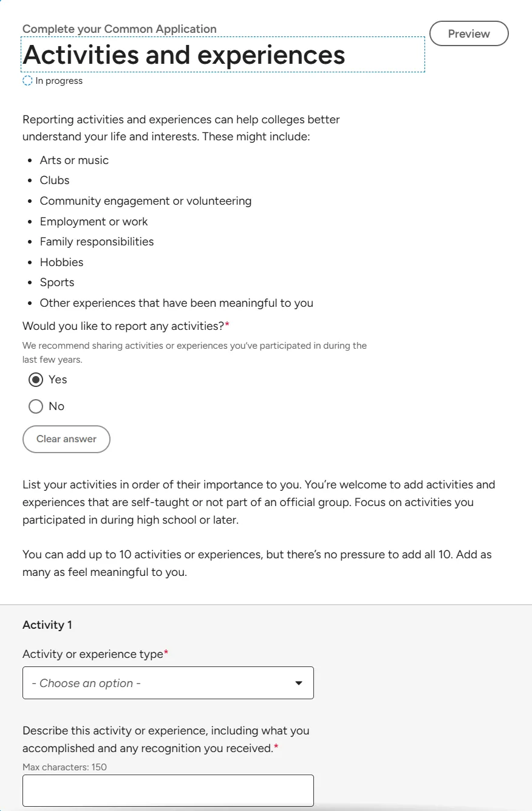The width and height of the screenshot is (532, 811).
Task: Click the Preview button
Action: (469, 34)
